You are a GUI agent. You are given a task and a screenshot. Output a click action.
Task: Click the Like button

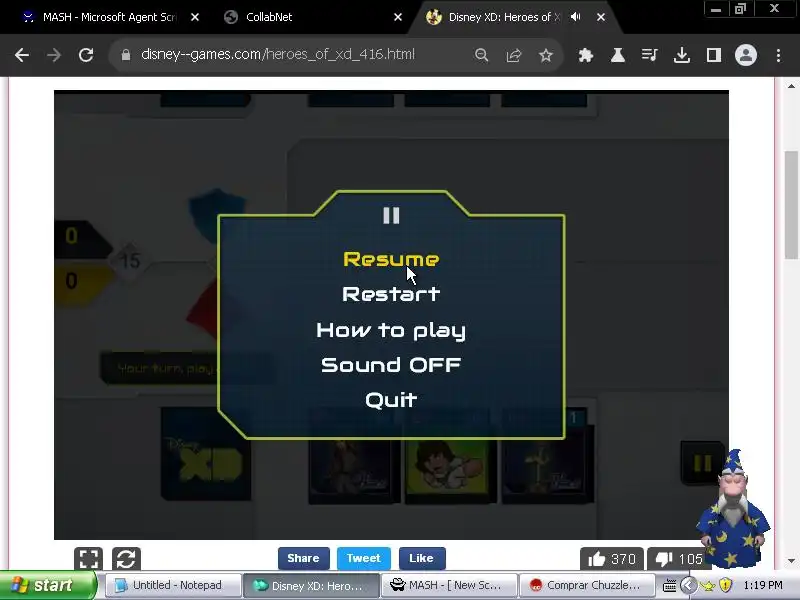pyautogui.click(x=422, y=558)
